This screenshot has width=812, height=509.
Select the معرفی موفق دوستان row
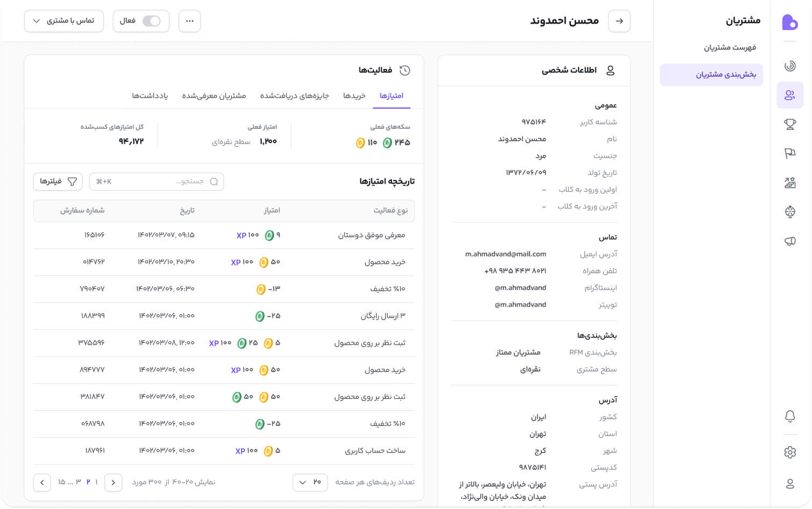point(224,235)
